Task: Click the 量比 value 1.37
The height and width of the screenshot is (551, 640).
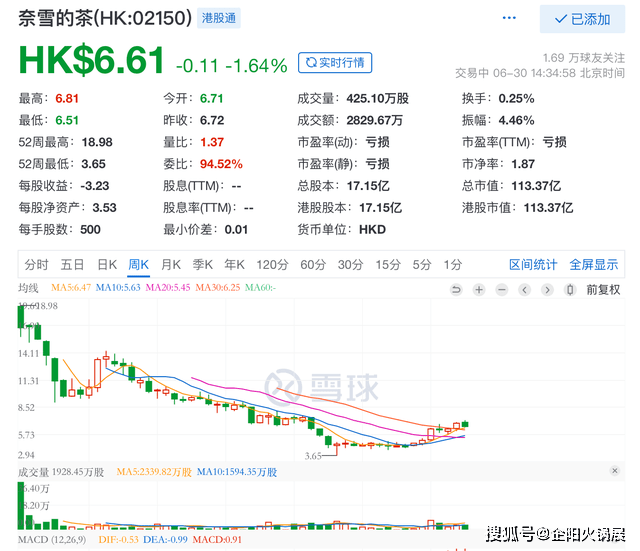Action: coord(212,142)
